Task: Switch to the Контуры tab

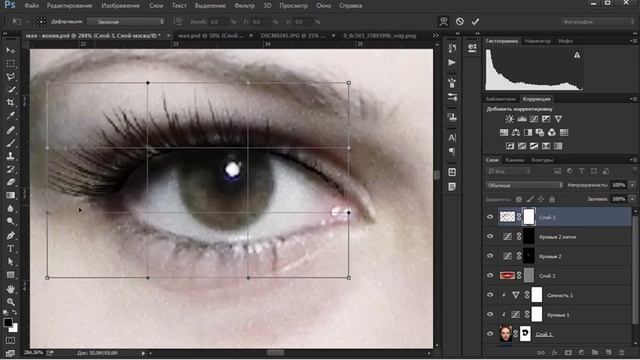Action: pos(542,160)
